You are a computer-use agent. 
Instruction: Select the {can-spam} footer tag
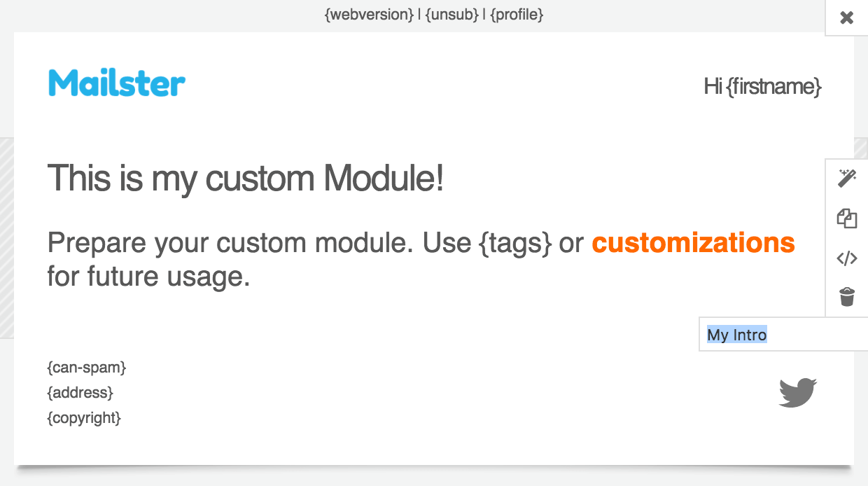pyautogui.click(x=87, y=368)
